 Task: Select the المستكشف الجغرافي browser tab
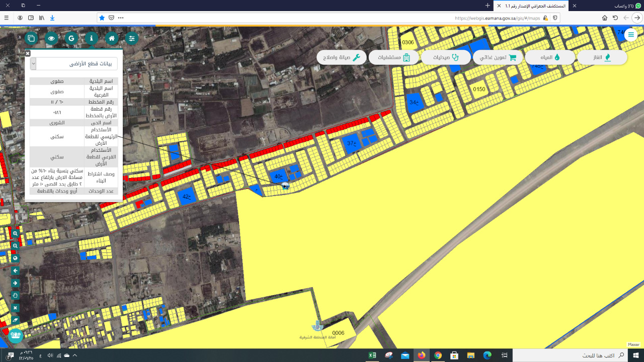click(533, 6)
